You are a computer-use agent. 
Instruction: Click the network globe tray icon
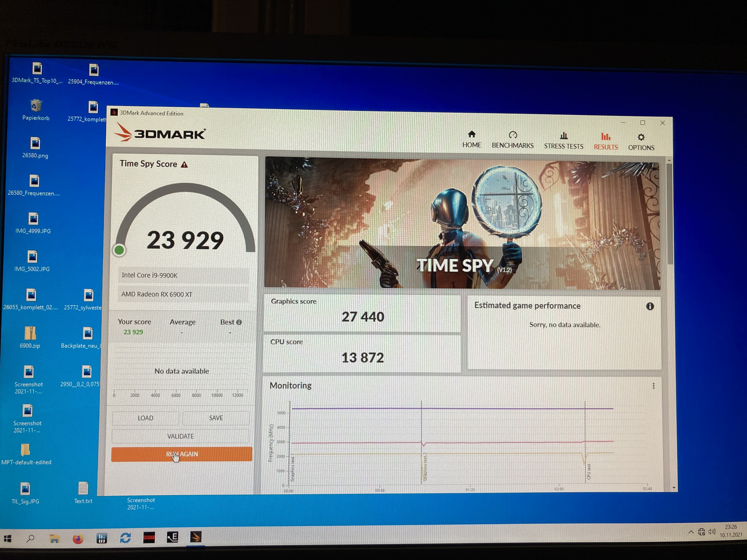coord(701,532)
